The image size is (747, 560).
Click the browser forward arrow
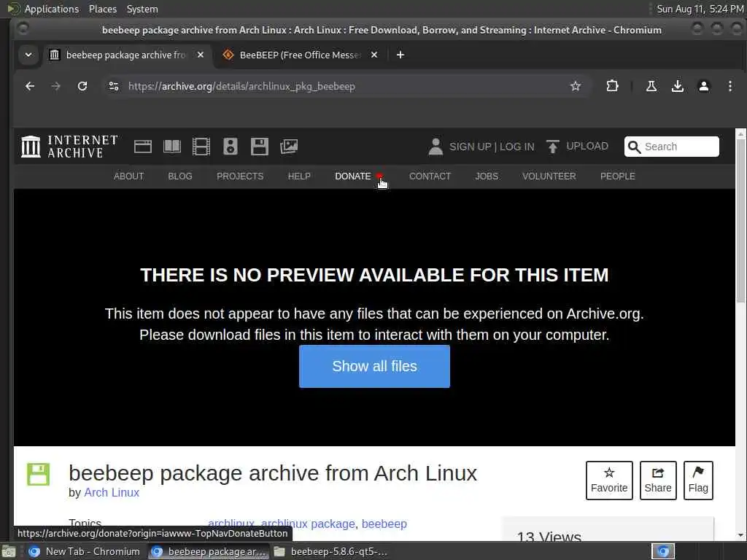(55, 86)
